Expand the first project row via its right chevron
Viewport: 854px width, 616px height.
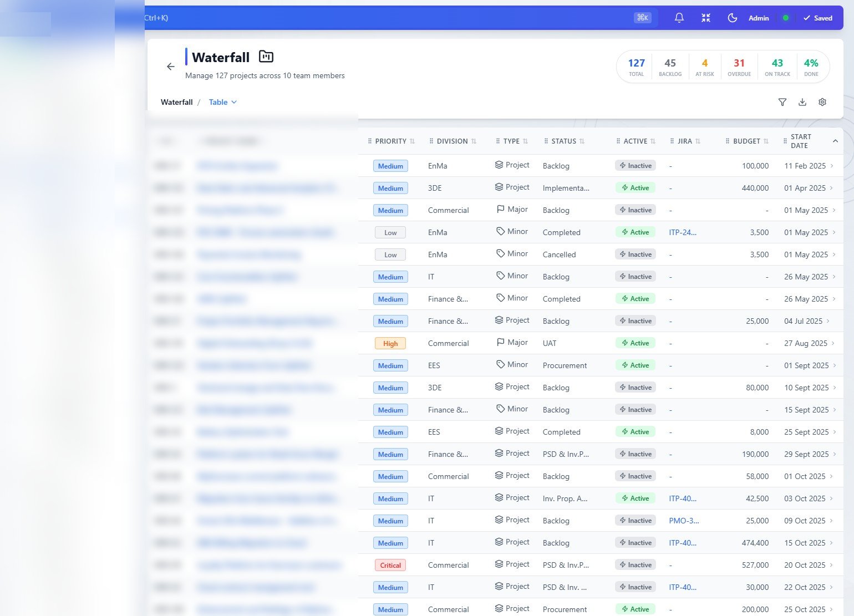pos(831,165)
